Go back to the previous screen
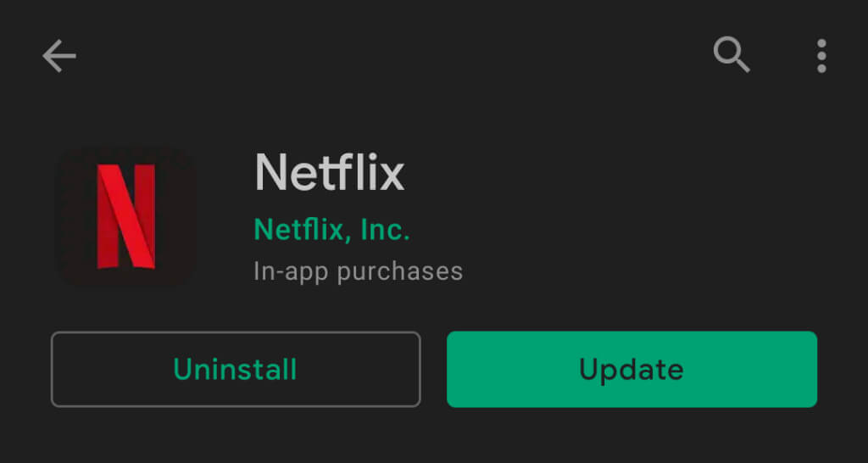This screenshot has width=868, height=463. [59, 57]
